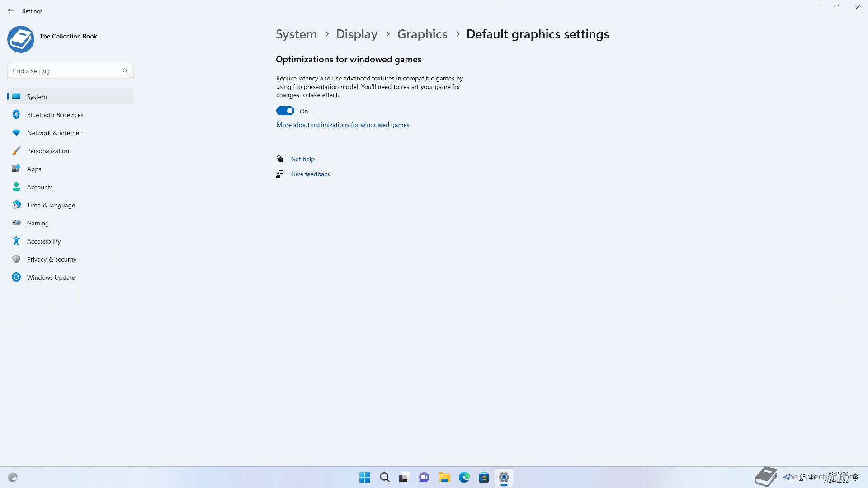
Task: Go back using the Settings back arrow
Action: [11, 11]
